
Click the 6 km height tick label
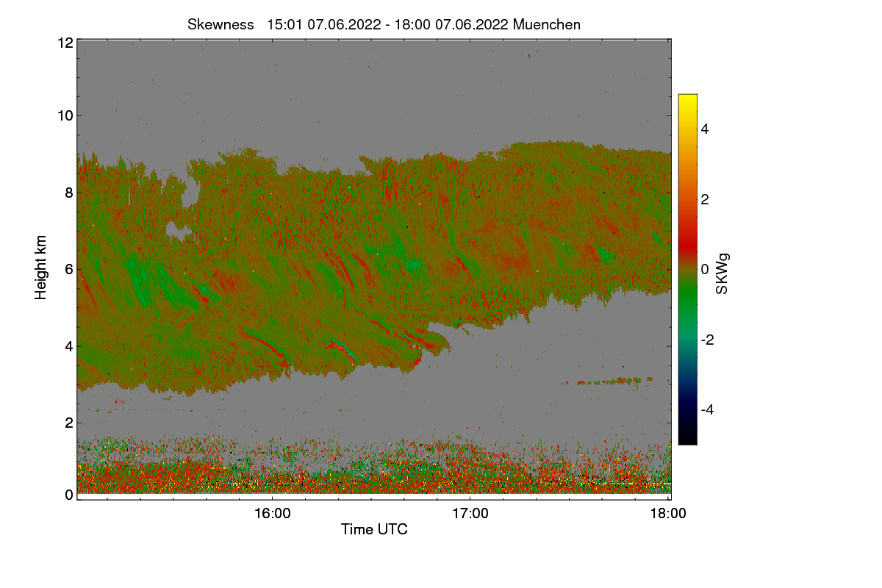coord(68,270)
